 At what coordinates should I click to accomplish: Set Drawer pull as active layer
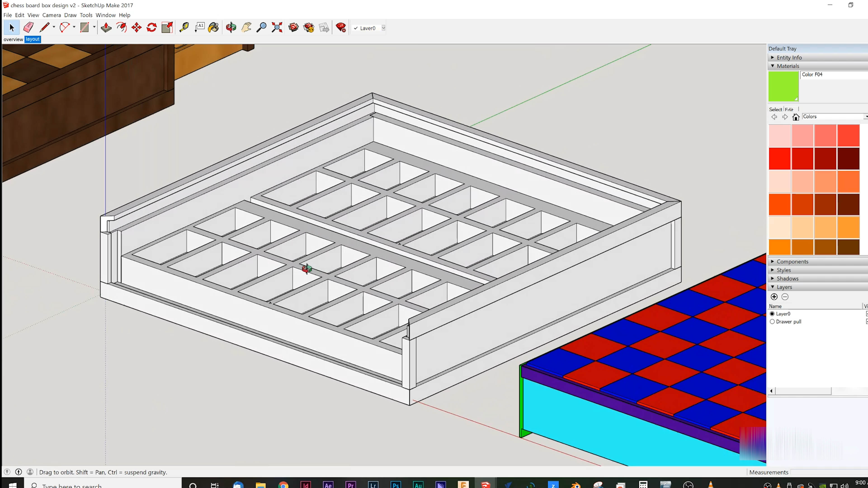(x=772, y=322)
